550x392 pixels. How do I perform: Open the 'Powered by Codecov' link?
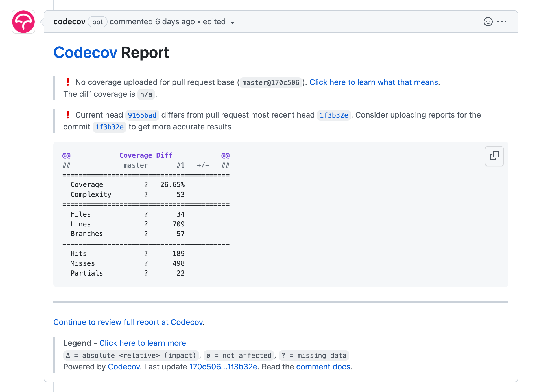[x=124, y=367]
